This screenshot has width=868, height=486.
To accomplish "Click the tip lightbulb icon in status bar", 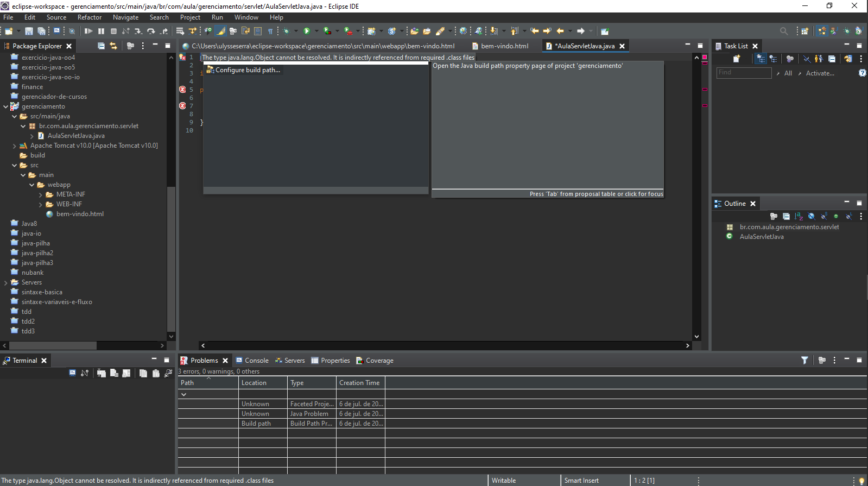I will 861,481.
